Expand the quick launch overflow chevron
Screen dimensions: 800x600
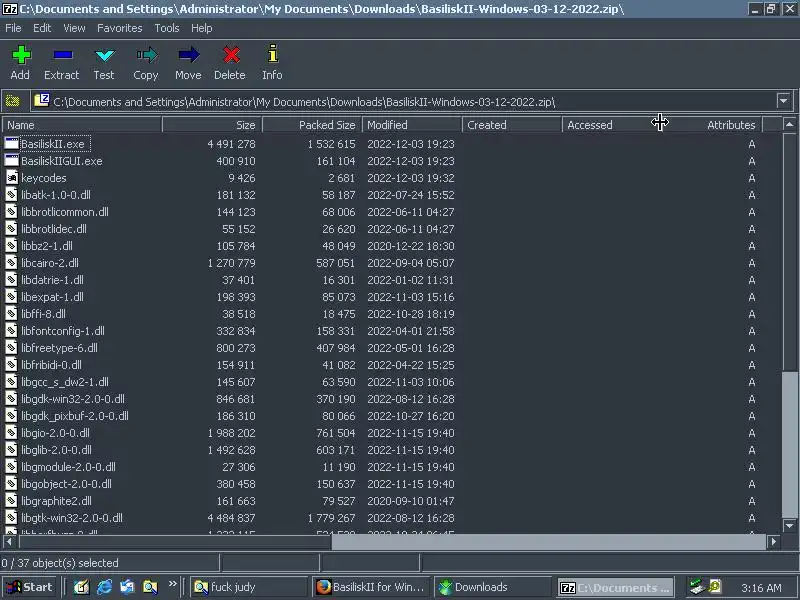click(x=172, y=584)
